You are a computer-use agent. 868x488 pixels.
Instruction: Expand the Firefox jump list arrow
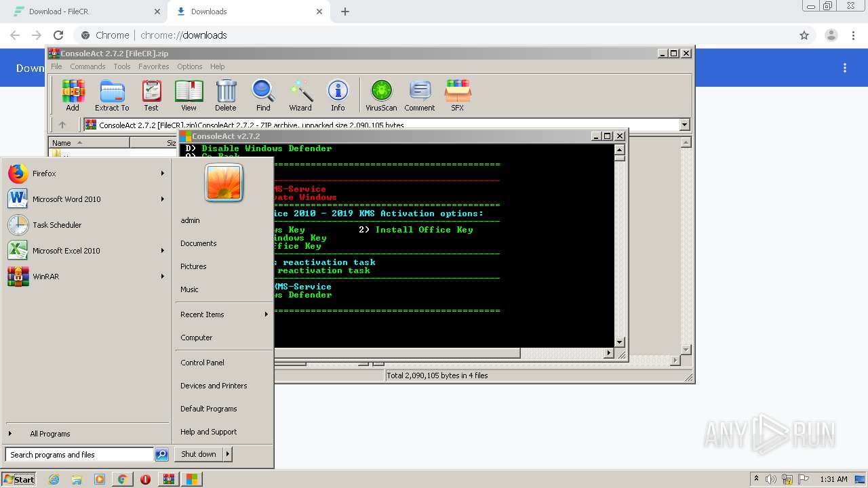click(163, 174)
